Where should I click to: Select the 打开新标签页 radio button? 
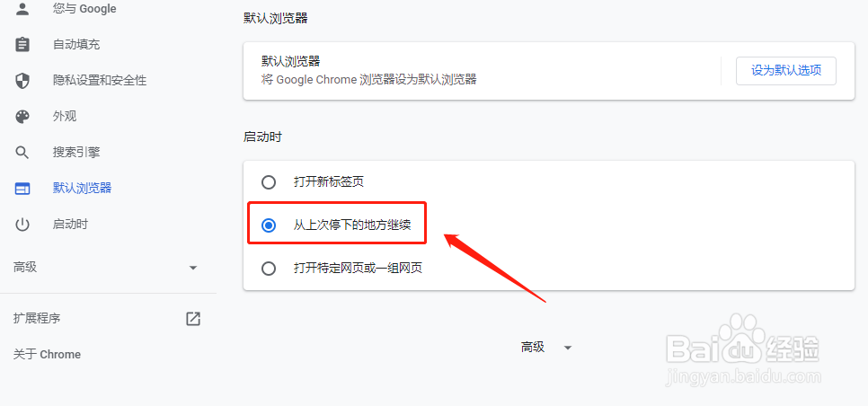pyautogui.click(x=269, y=182)
